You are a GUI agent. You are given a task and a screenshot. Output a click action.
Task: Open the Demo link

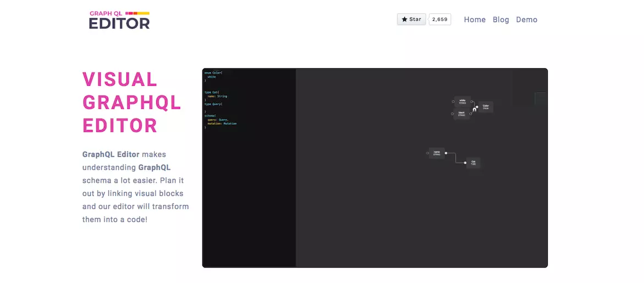click(x=526, y=19)
